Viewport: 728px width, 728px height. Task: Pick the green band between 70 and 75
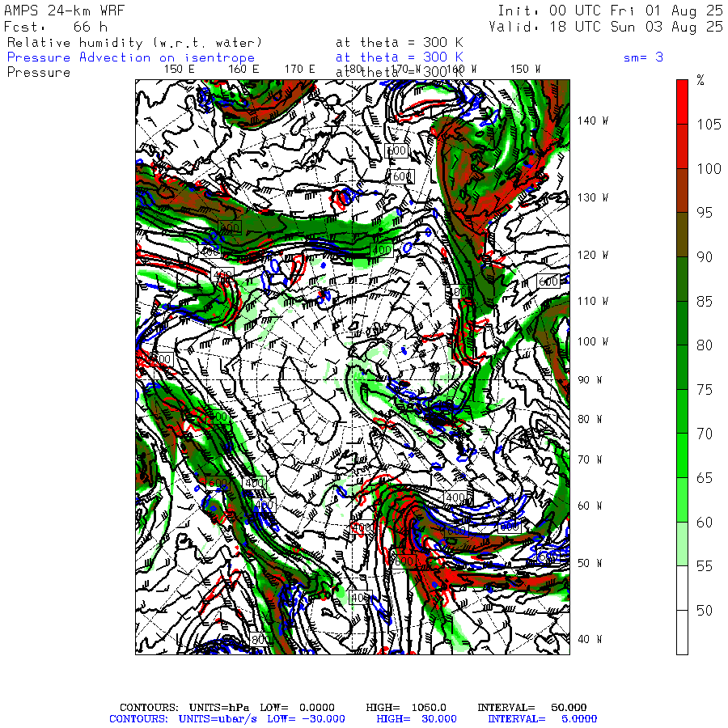pos(682,412)
